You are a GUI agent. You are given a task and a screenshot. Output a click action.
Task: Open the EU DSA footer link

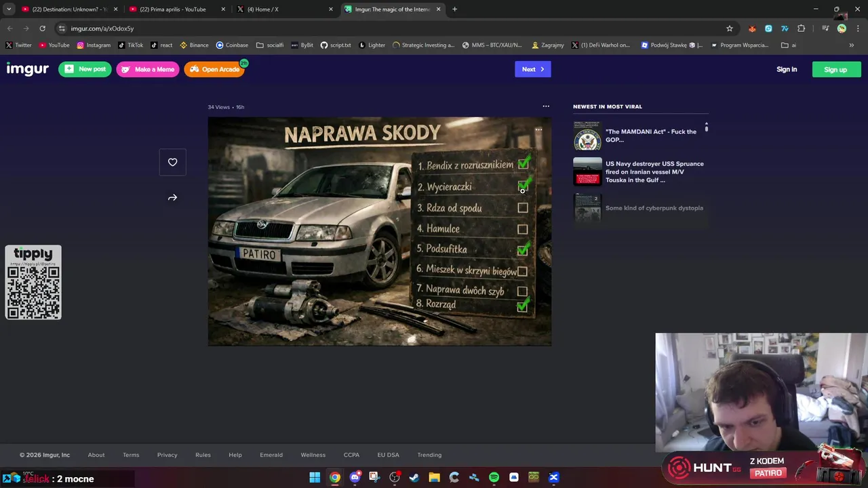tap(389, 455)
